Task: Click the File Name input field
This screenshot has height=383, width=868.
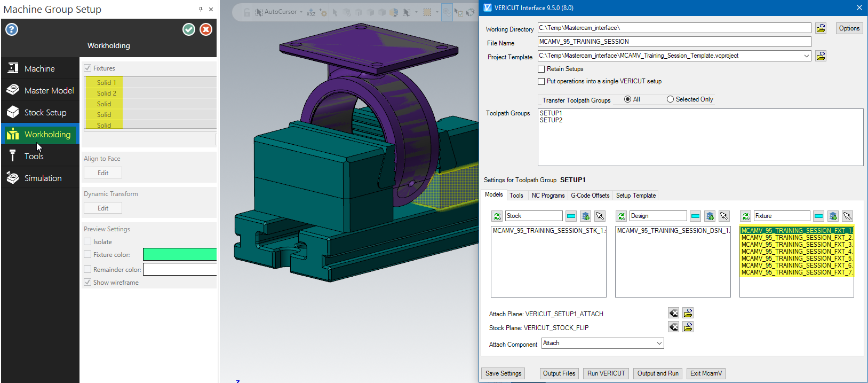Action: coord(674,42)
